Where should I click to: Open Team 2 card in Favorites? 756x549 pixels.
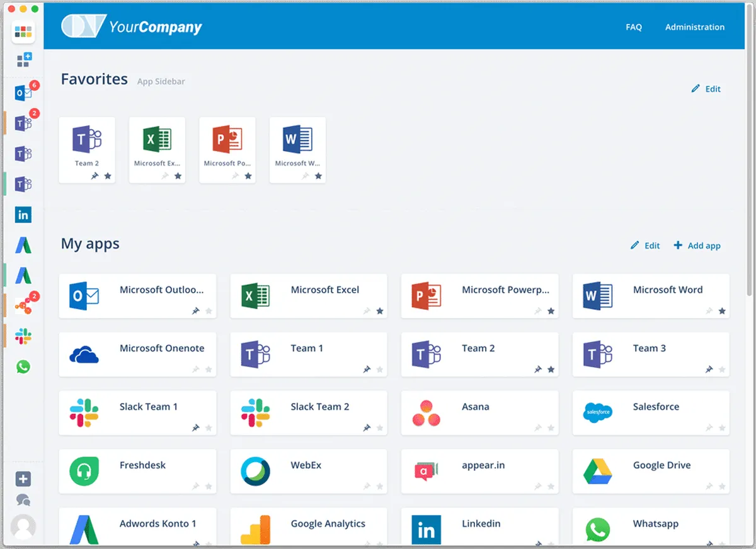[x=87, y=150]
